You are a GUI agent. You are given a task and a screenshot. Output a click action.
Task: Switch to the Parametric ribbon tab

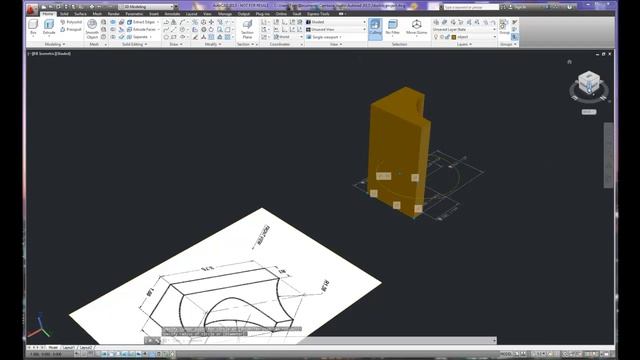[x=134, y=14]
